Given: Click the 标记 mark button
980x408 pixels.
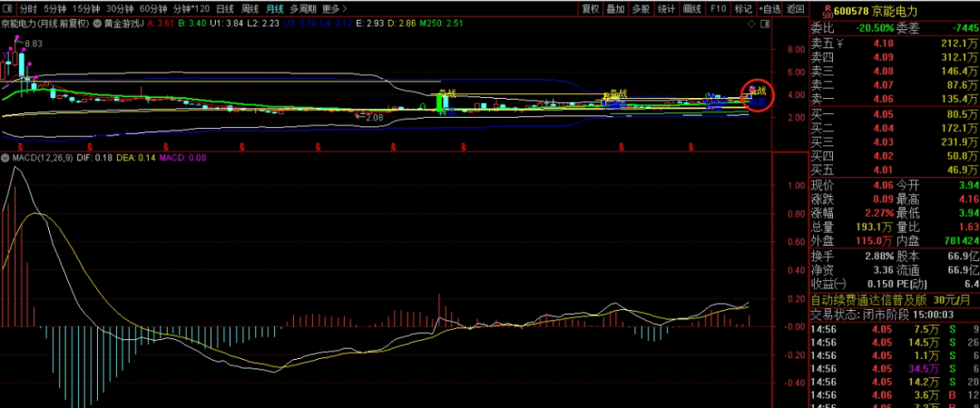Looking at the screenshot, I should (x=743, y=9).
